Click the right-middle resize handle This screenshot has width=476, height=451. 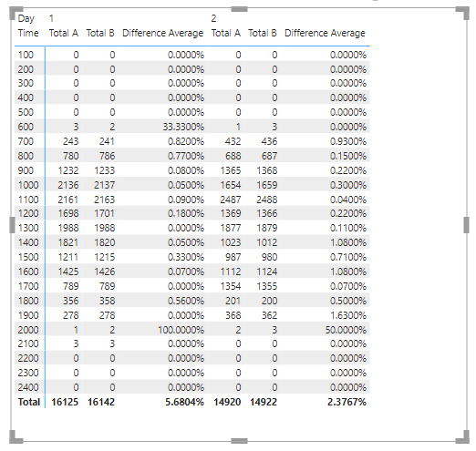[x=466, y=225]
